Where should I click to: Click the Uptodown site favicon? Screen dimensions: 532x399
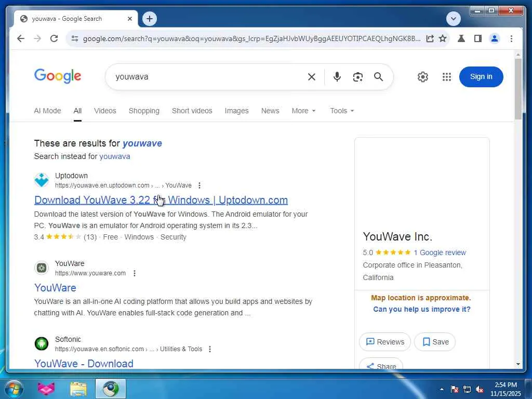42,180
